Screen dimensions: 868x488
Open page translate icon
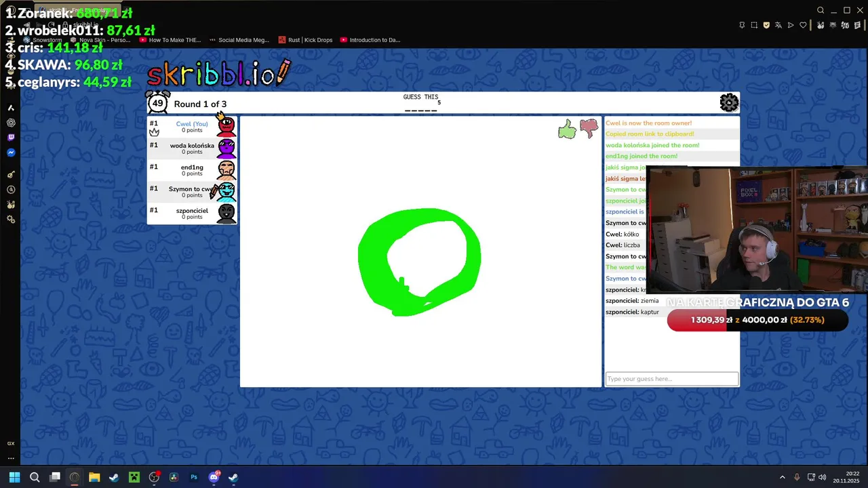778,25
